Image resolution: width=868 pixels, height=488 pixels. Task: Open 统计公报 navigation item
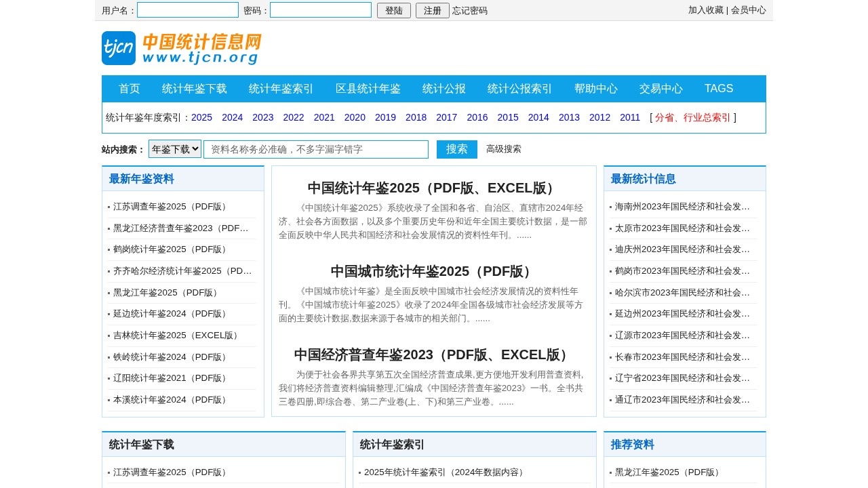pyautogui.click(x=444, y=89)
